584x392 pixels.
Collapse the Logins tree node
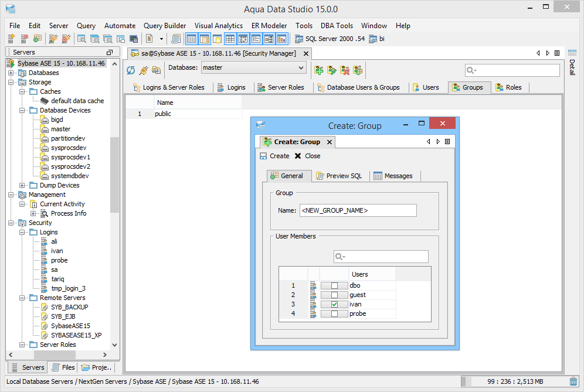[22, 232]
